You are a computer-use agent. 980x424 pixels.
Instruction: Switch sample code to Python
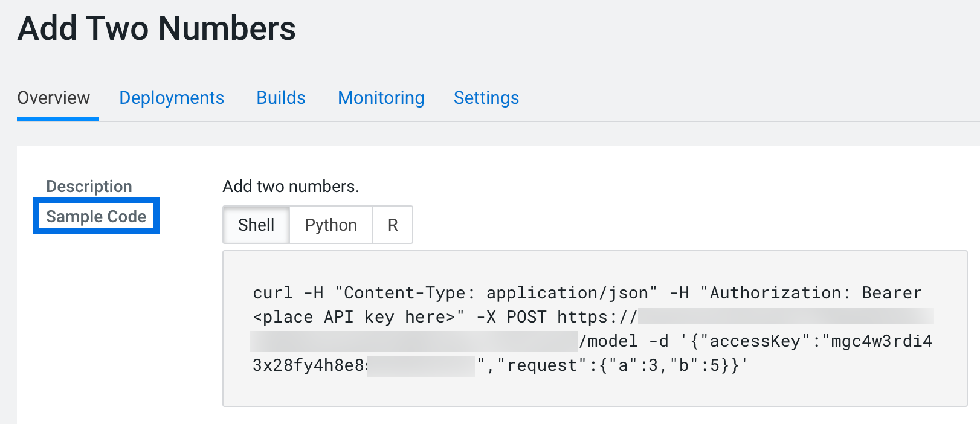(330, 225)
